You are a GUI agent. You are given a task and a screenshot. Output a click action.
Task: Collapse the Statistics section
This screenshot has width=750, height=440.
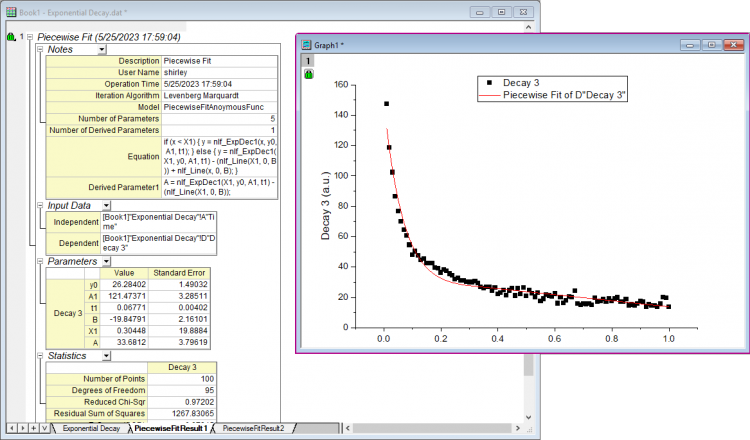(x=41, y=355)
